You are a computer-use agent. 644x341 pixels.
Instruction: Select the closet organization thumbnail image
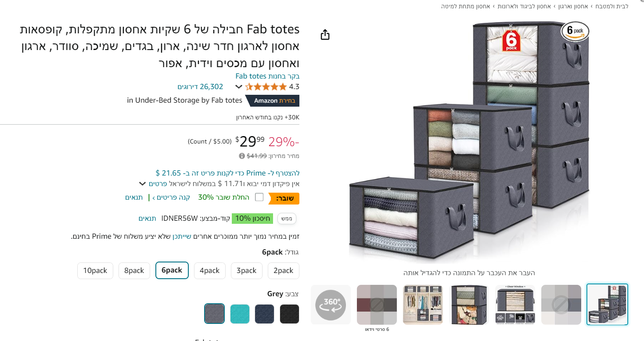pyautogui.click(x=423, y=305)
